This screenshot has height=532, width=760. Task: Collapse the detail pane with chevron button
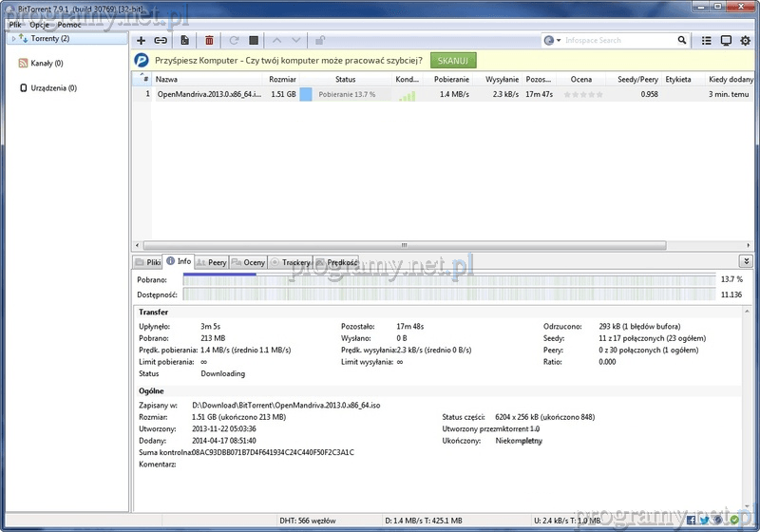(746, 260)
